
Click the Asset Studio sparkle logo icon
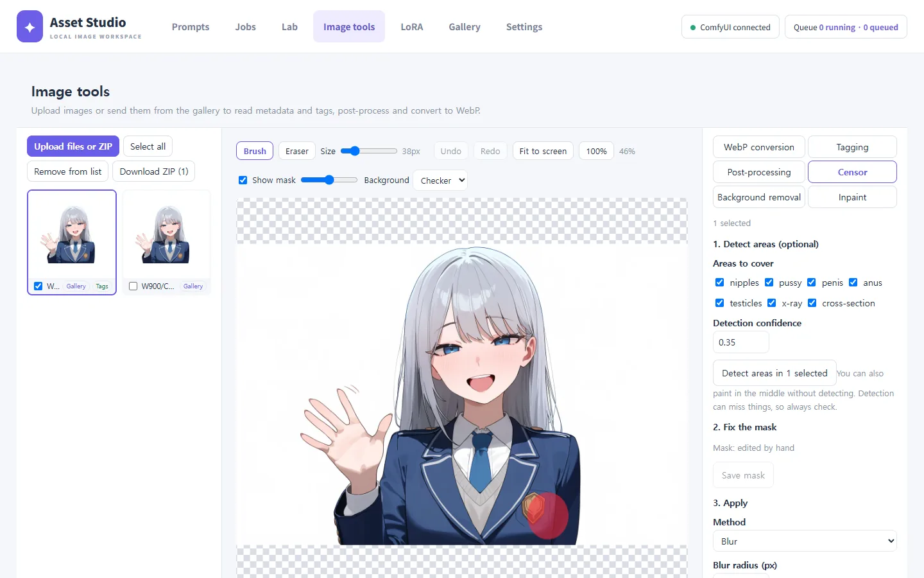(x=30, y=26)
